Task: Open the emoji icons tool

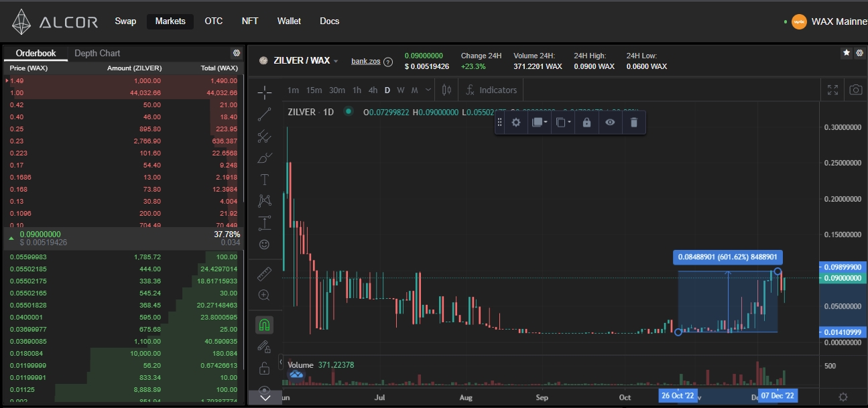Action: tap(265, 245)
